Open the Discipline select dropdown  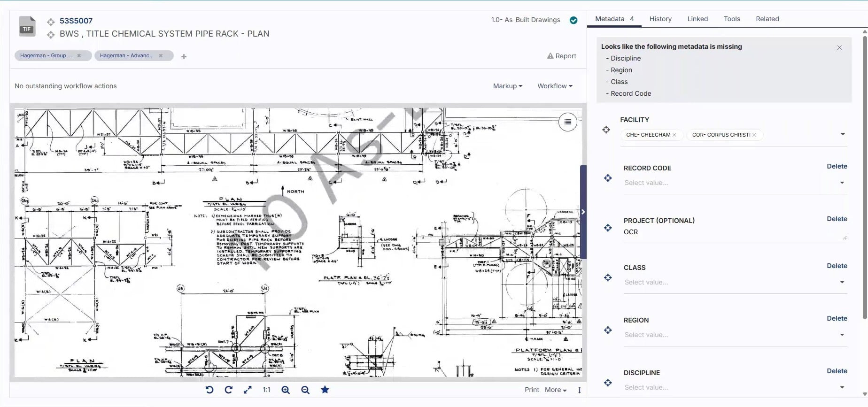pyautogui.click(x=735, y=387)
